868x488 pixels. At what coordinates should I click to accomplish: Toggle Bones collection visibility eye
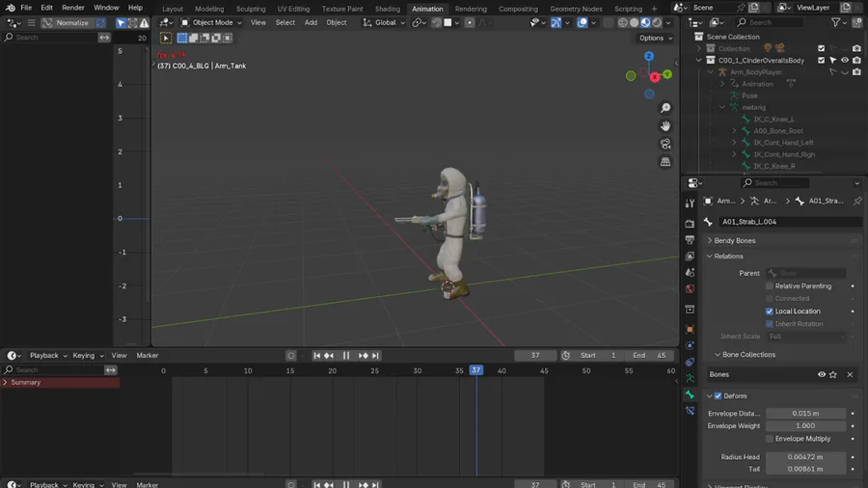(822, 374)
